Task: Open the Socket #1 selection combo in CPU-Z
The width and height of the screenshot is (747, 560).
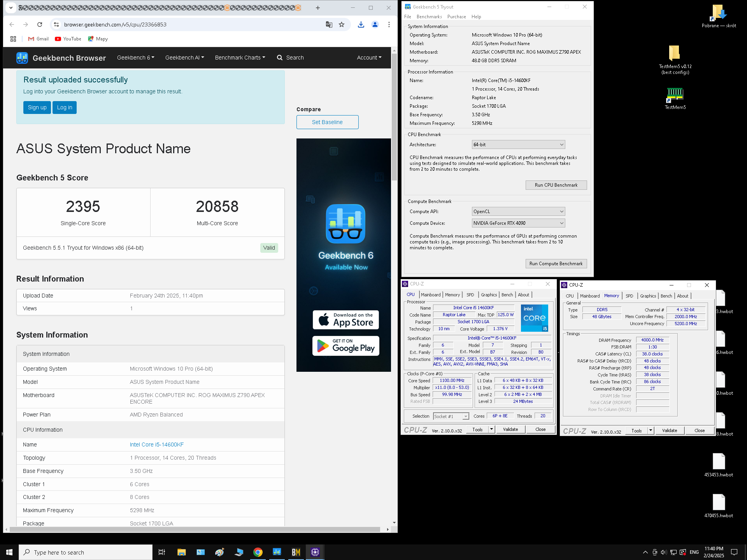Action: [451, 416]
